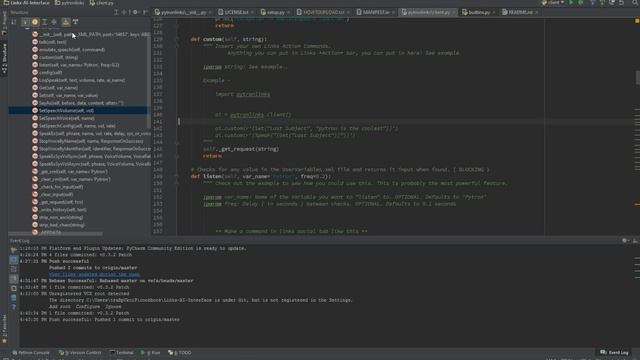Click pytronlinks breadcrumb in navigation bar
This screenshot has height=360, width=640.
tap(69, 3)
